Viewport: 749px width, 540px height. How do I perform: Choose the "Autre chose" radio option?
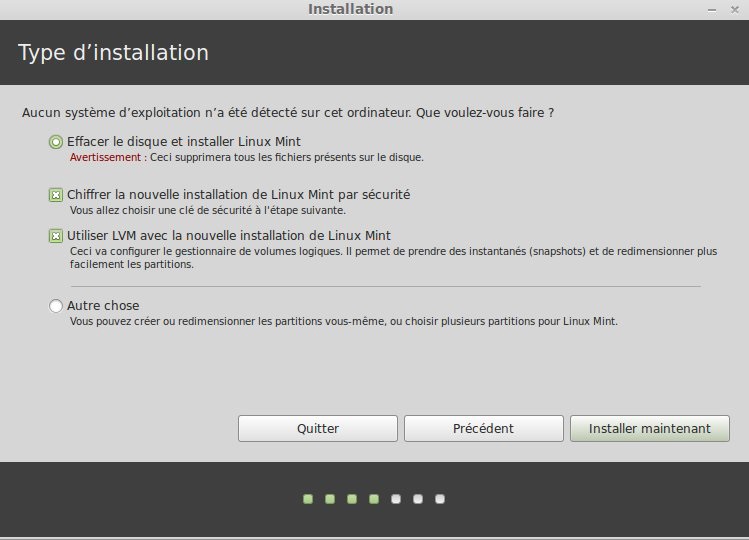pos(56,306)
